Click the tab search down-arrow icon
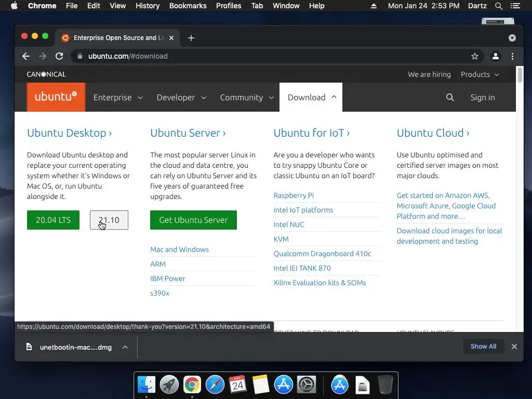Screen dimensions: 532x399 [x=512, y=38]
